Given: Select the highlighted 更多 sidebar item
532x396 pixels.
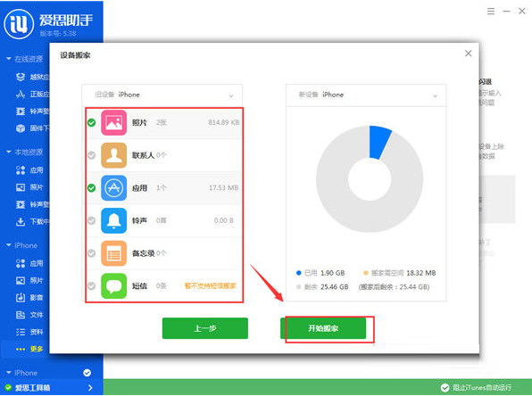Looking at the screenshot, I should (29, 349).
